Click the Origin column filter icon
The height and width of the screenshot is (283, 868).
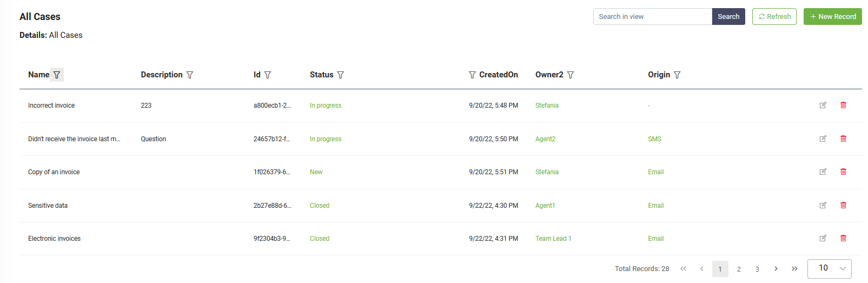pos(677,75)
